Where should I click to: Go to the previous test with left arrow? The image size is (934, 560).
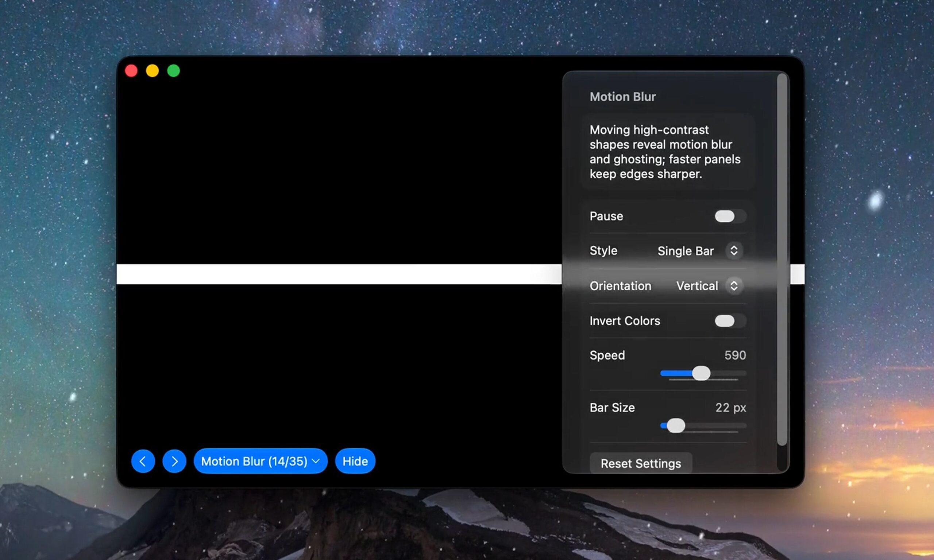pyautogui.click(x=143, y=461)
